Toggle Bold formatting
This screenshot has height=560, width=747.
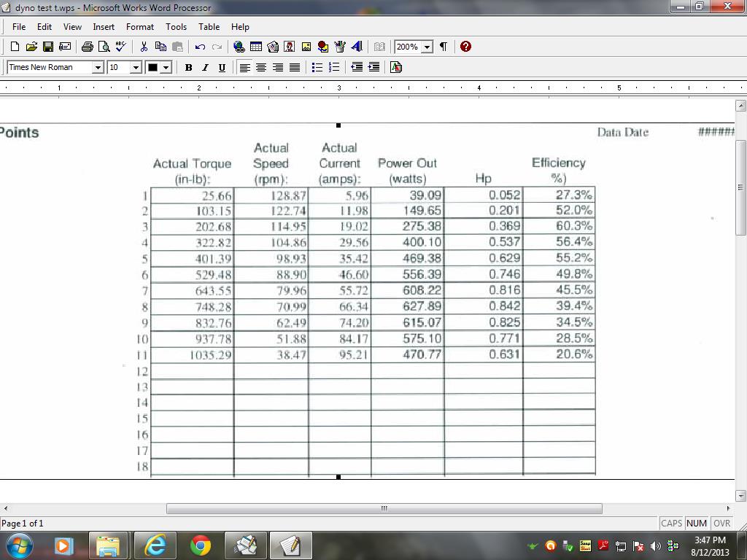coord(188,67)
